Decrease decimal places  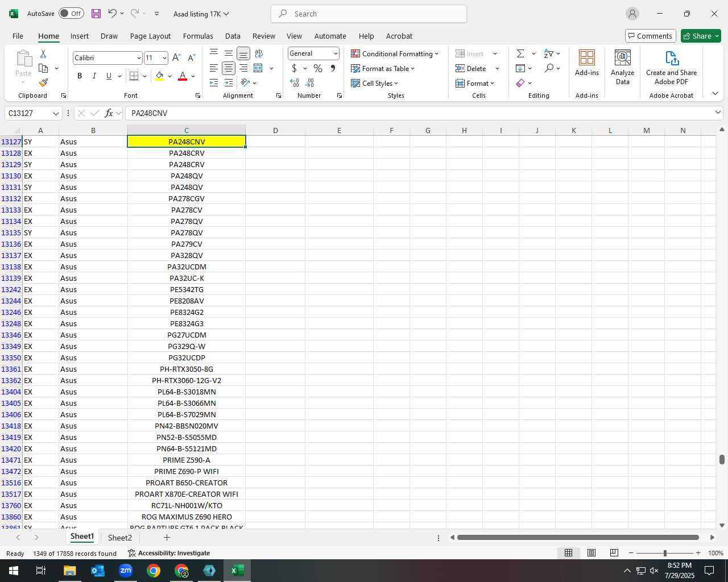(309, 83)
